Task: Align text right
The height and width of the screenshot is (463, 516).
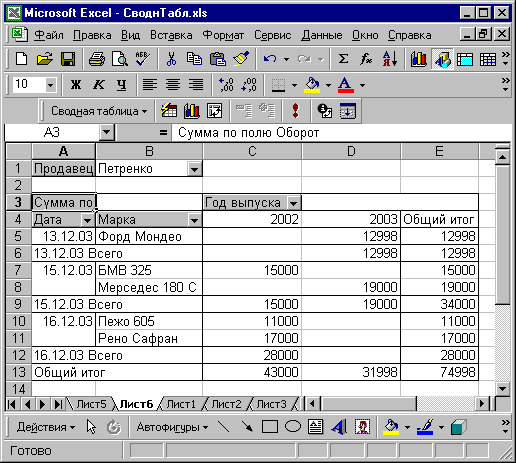Action: click(x=196, y=85)
